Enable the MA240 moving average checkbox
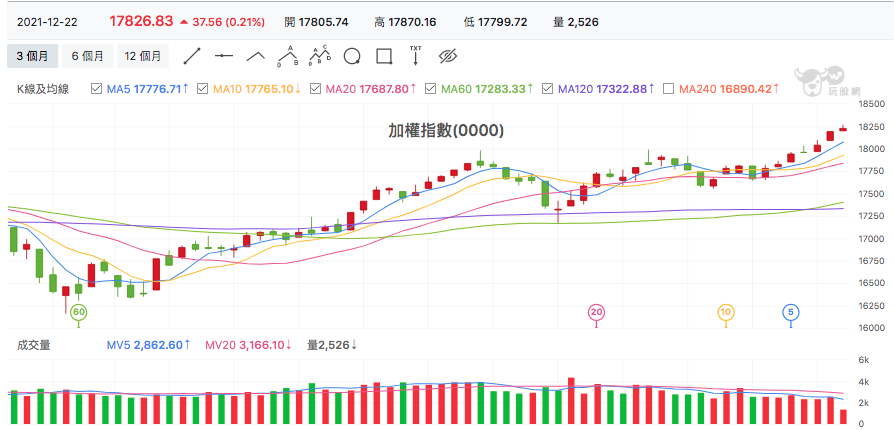 click(669, 89)
